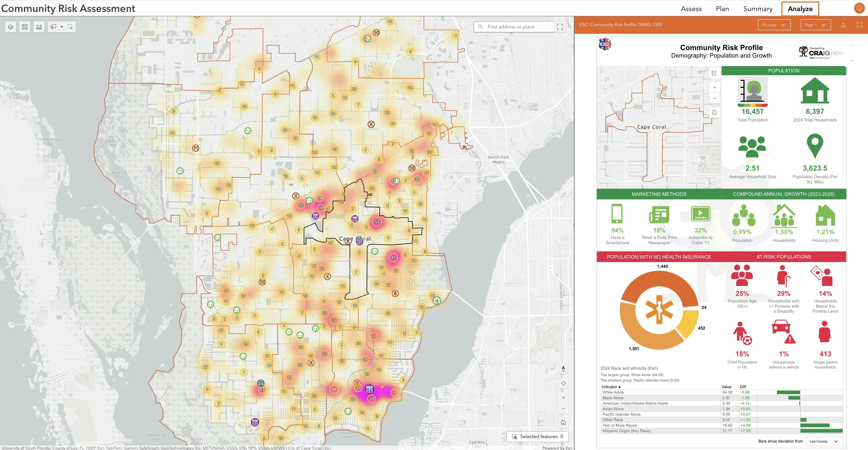Open the Layers panel icon
Viewport: 868px width, 450px height.
10,26
